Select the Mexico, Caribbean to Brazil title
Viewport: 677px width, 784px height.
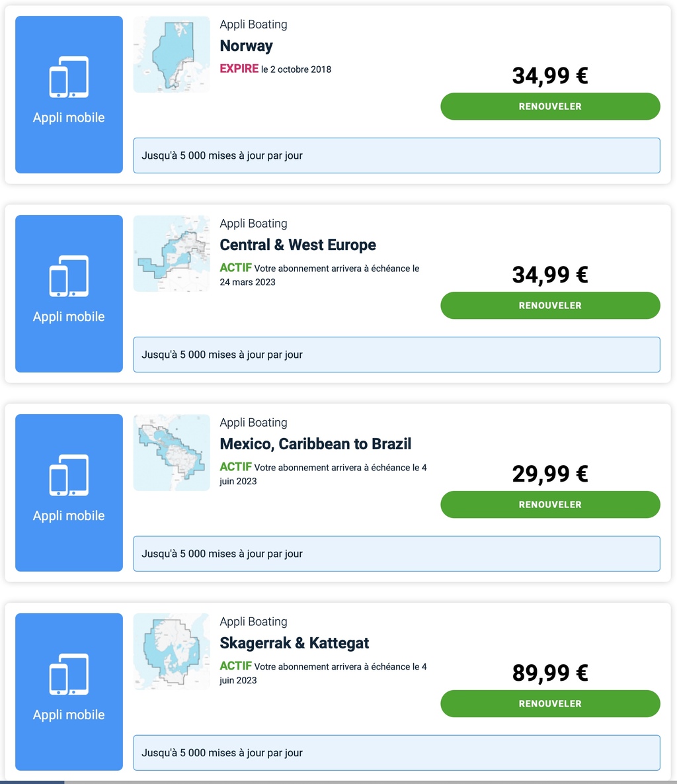[315, 443]
